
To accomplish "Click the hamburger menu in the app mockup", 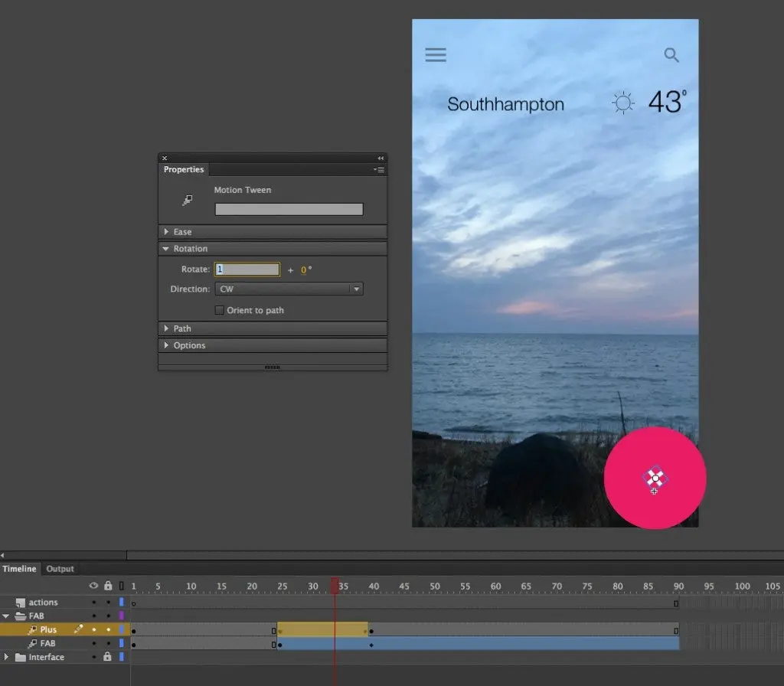I will click(436, 54).
